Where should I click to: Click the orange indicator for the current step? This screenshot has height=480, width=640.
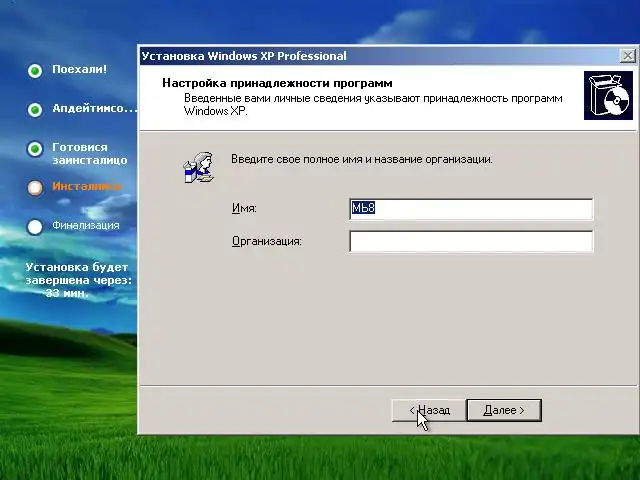35,188
